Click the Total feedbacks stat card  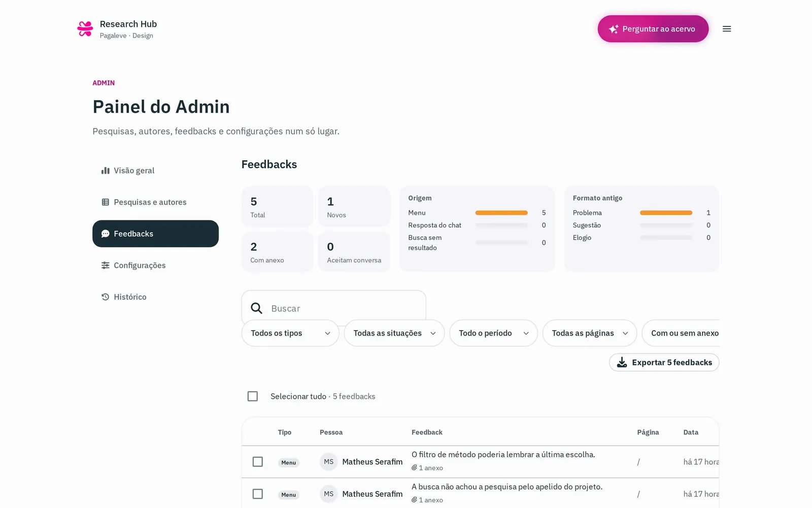(277, 207)
